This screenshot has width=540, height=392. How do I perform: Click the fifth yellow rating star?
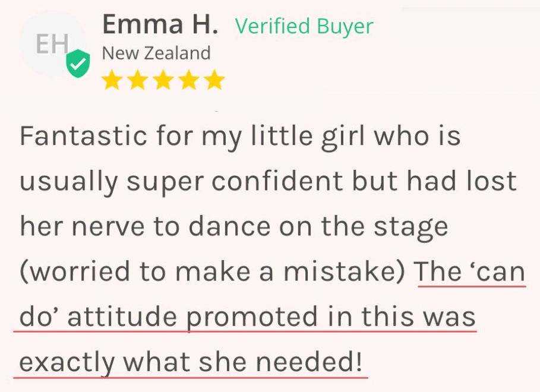(214, 80)
